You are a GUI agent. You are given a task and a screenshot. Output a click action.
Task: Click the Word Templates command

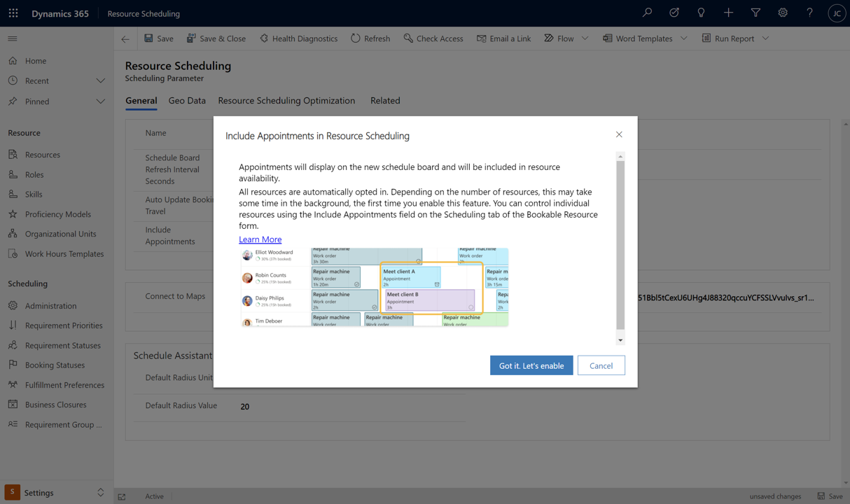tap(638, 38)
